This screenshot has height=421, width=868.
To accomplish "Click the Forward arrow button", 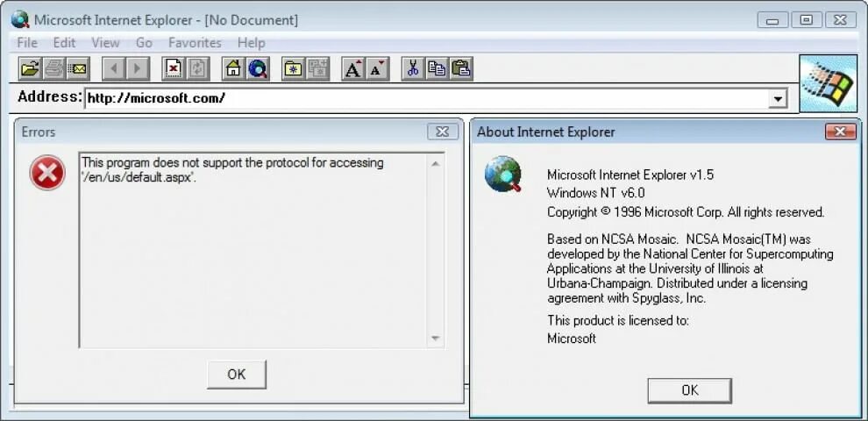I will 138,68.
